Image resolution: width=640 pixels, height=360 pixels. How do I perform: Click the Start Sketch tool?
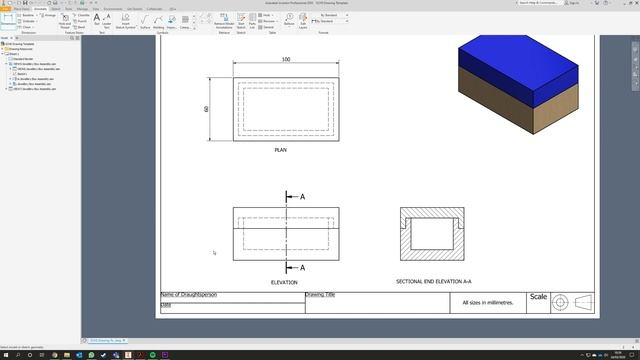(241, 21)
